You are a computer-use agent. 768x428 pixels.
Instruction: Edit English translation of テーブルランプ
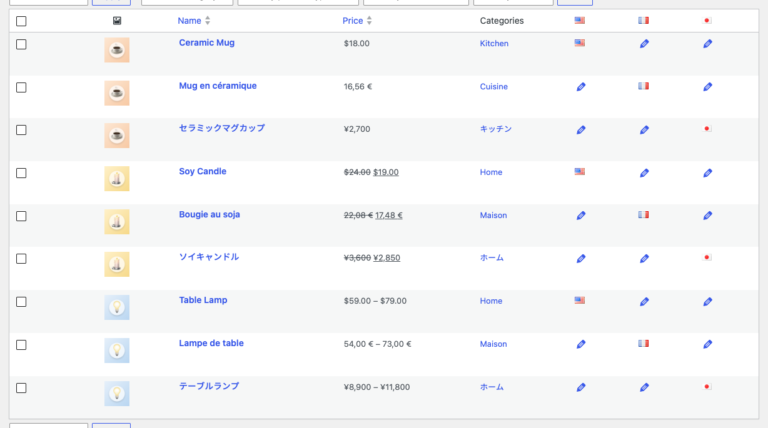[580, 387]
